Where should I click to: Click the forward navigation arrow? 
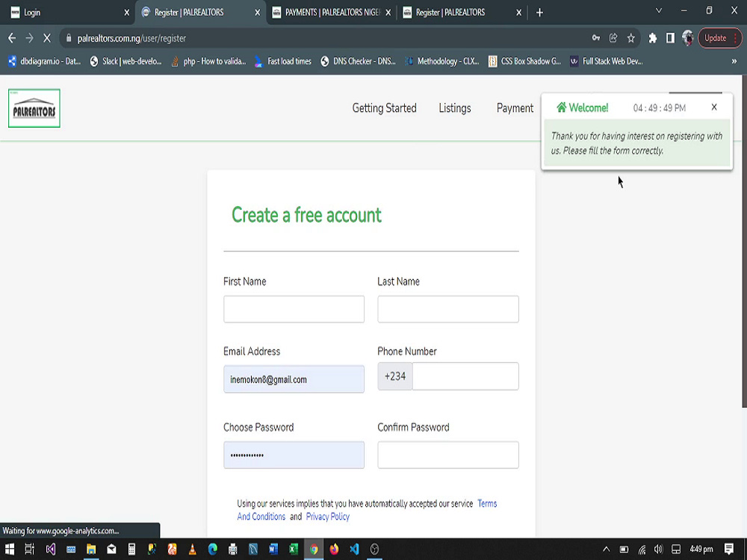click(30, 38)
